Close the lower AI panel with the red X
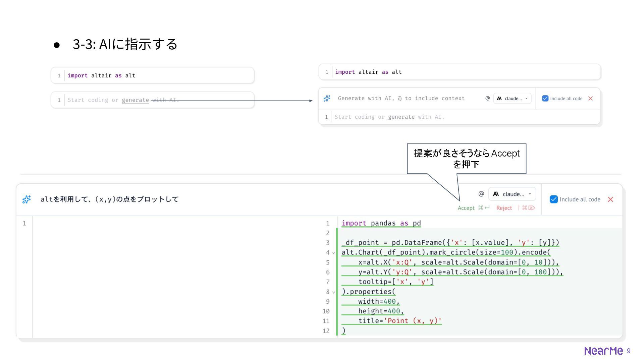 pos(610,199)
